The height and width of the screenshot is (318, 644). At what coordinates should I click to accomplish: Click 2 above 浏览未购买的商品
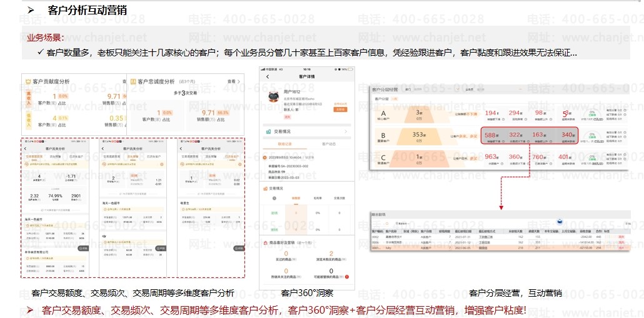coord(331,254)
